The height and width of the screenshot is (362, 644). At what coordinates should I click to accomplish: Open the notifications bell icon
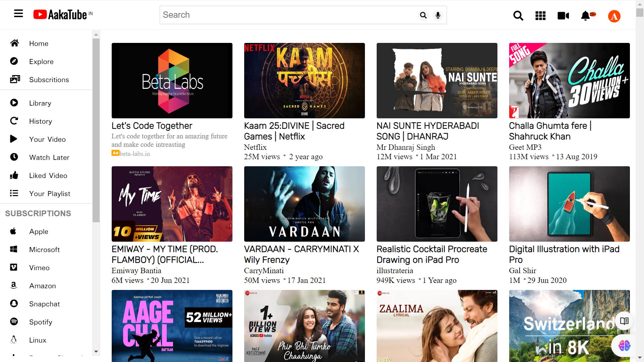[x=586, y=16]
